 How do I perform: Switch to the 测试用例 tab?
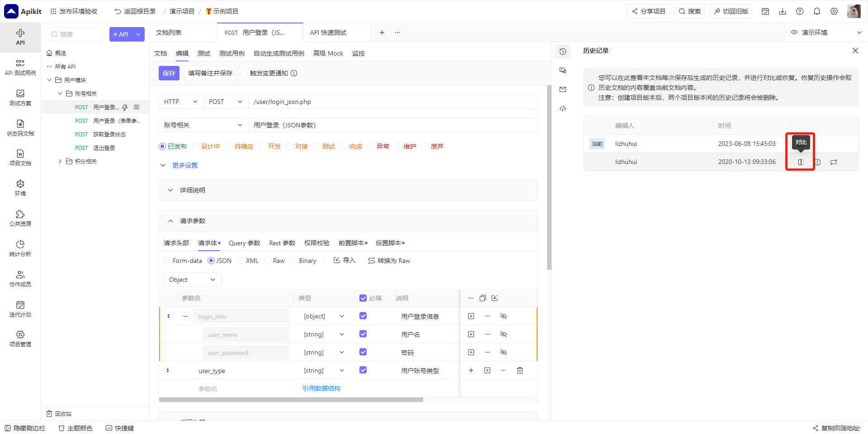231,53
